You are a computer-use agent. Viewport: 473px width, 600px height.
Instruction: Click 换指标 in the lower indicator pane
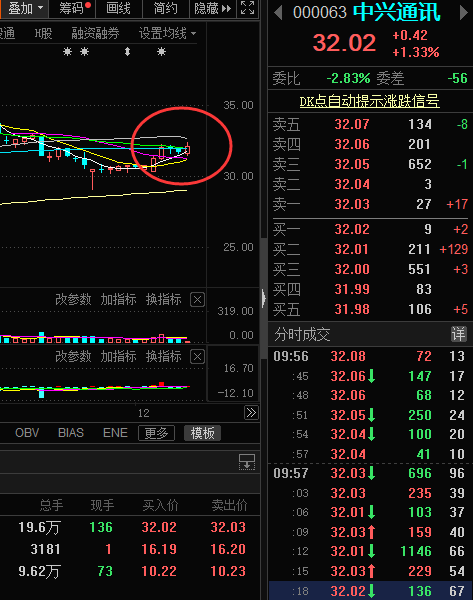coord(163,356)
